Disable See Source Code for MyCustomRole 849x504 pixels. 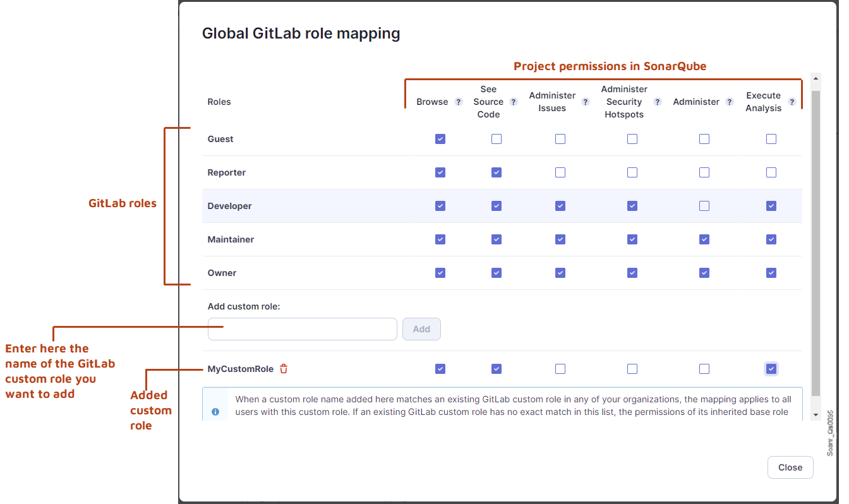[497, 369]
